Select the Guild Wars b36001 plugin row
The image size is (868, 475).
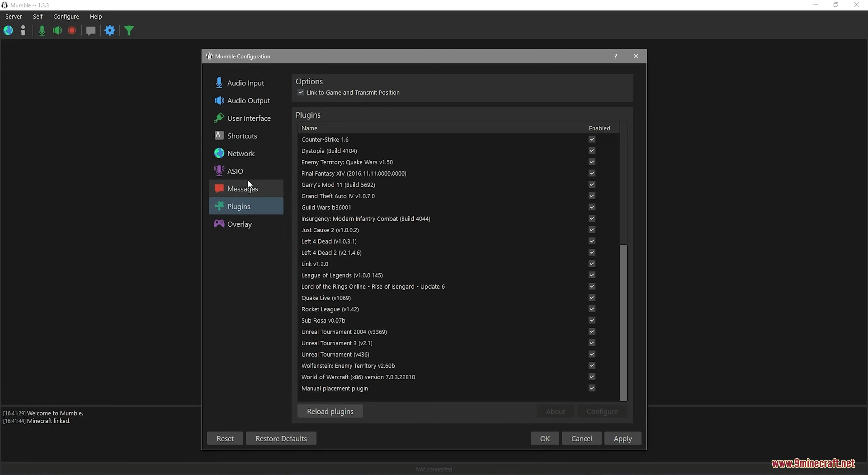[458, 207]
